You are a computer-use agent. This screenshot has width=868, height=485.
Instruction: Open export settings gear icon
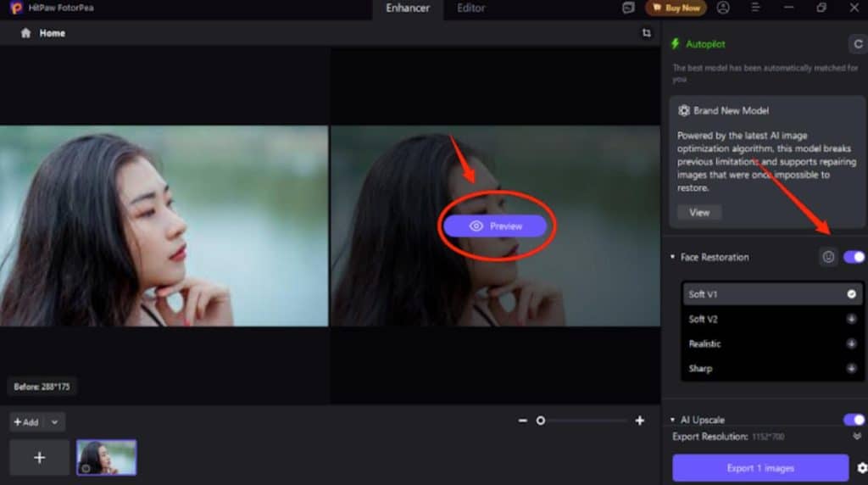[862, 468]
